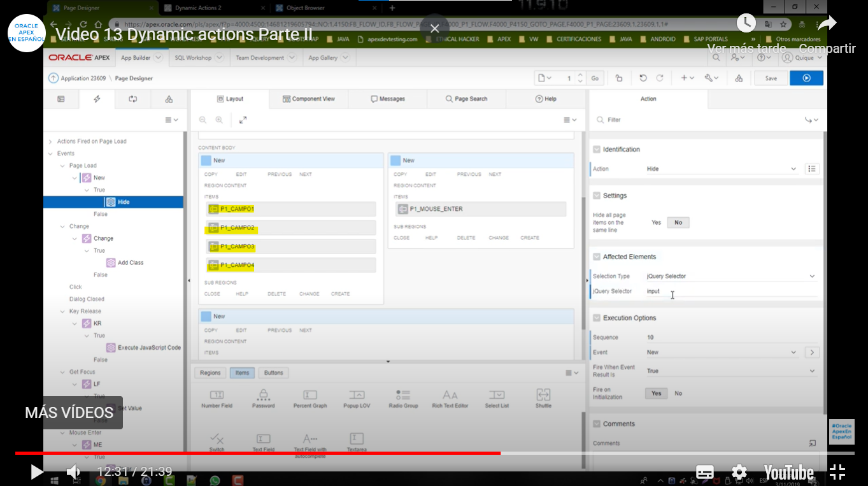This screenshot has width=868, height=486.
Task: Collapse the Key Release tree node
Action: pyautogui.click(x=62, y=311)
